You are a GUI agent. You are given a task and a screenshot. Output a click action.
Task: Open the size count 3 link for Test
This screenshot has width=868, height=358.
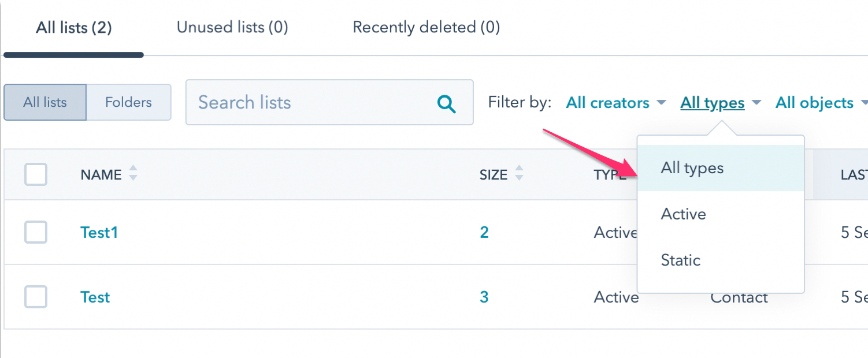[484, 297]
